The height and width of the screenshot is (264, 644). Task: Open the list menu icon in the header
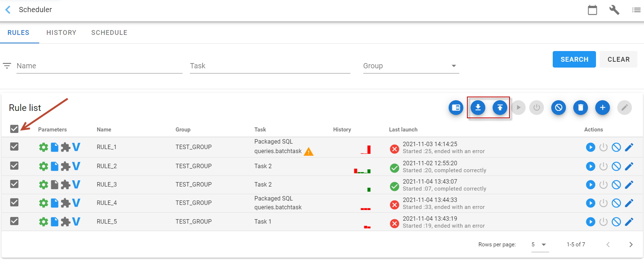pos(636,10)
